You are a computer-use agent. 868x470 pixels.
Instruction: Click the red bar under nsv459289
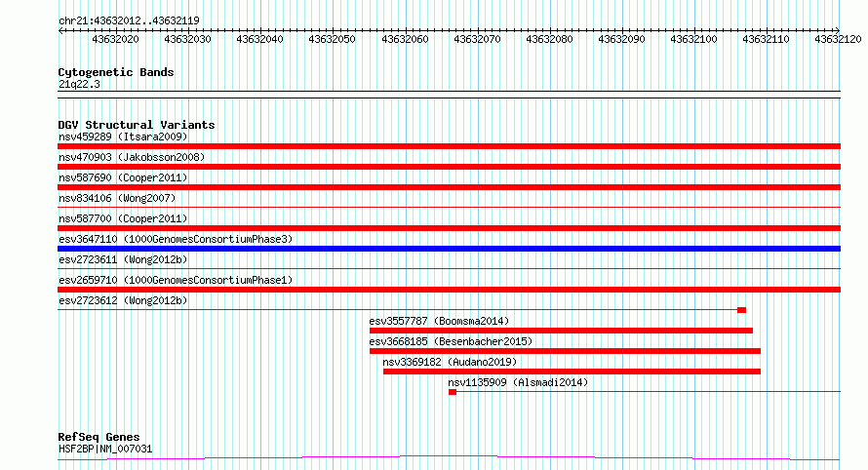click(x=449, y=146)
